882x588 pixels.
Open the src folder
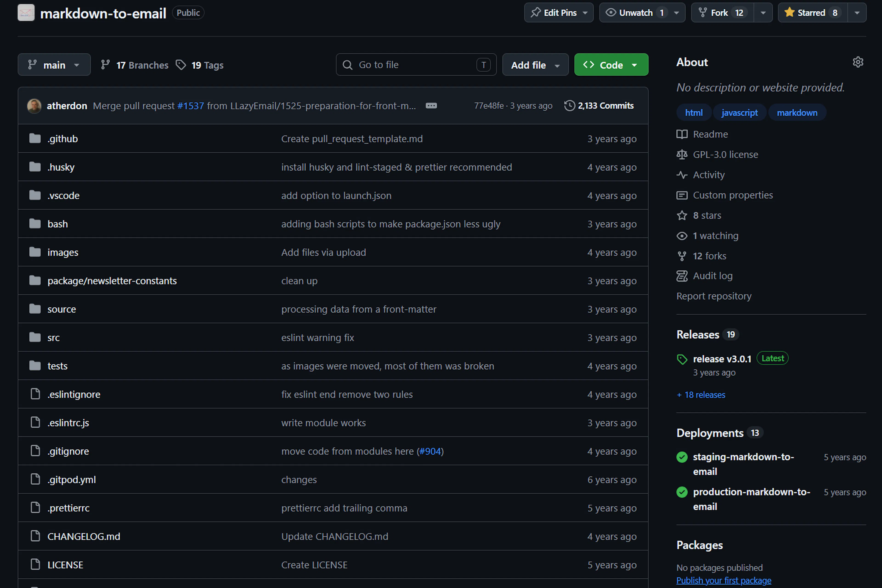pyautogui.click(x=54, y=338)
